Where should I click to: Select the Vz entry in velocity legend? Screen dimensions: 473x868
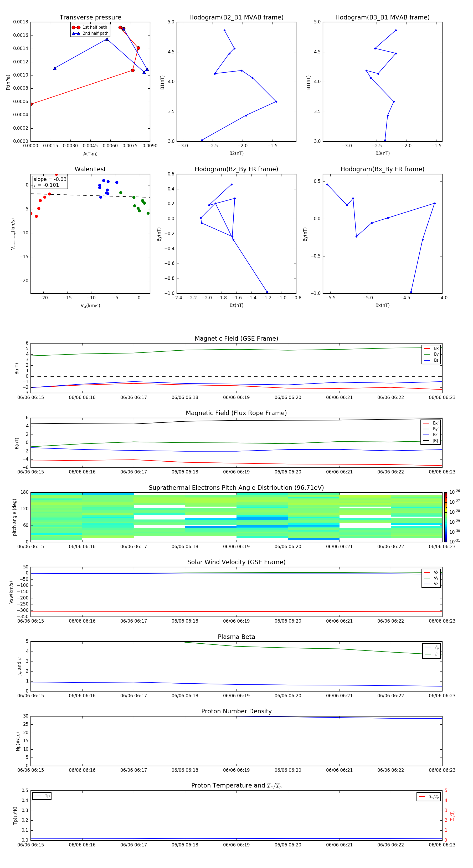coord(431,584)
